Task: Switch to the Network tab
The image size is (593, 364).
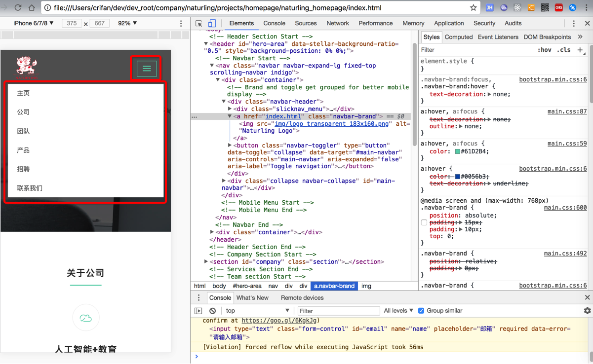Action: tap(337, 23)
